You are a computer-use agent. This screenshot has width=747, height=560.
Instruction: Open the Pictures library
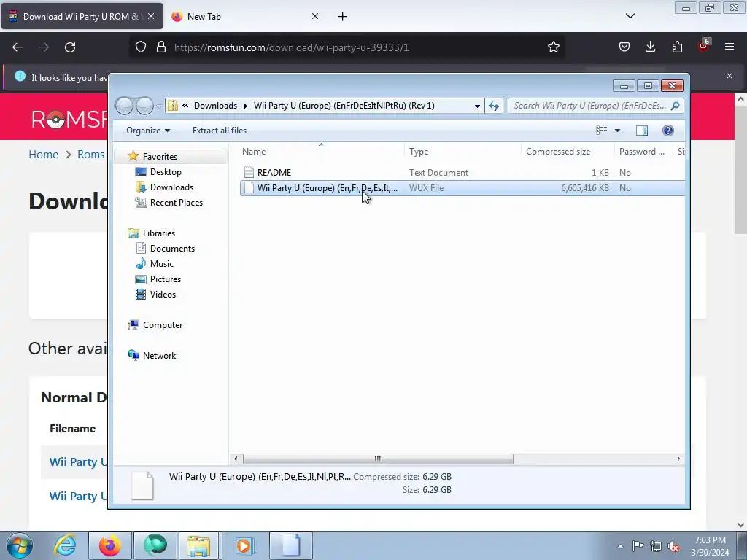pyautogui.click(x=166, y=279)
